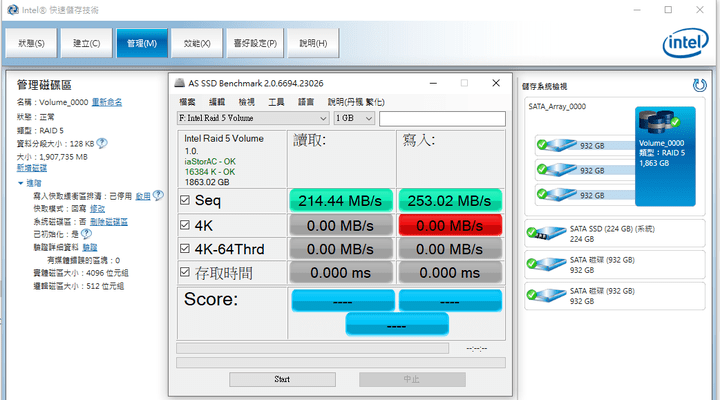Click the 1863.02 GB capacity text
This screenshot has width=720, height=400.
pos(207,182)
